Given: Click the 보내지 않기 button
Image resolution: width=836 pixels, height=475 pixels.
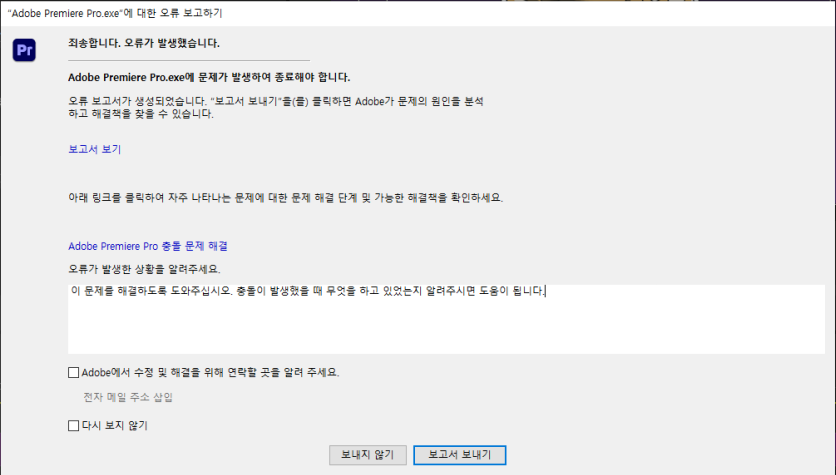Looking at the screenshot, I should tap(367, 455).
